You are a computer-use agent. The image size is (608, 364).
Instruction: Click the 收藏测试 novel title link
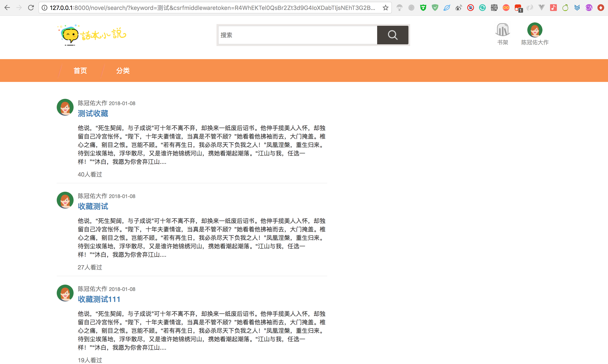pos(93,206)
